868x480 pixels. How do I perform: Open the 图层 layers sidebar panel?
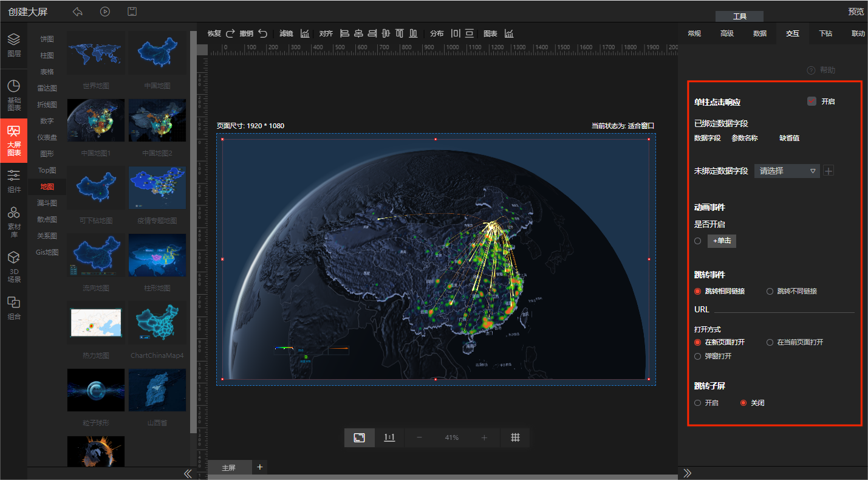(x=14, y=45)
